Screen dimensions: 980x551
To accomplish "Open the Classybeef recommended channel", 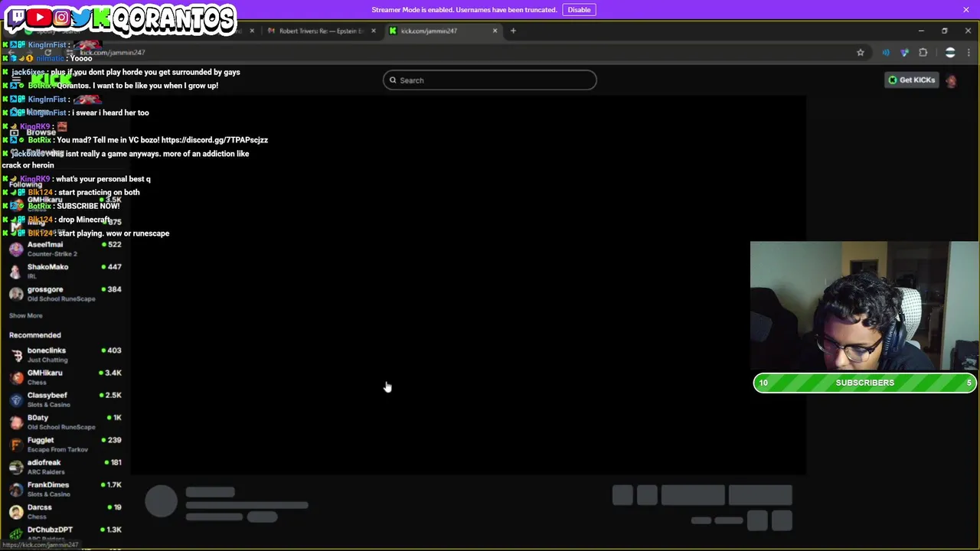I will click(x=65, y=399).
